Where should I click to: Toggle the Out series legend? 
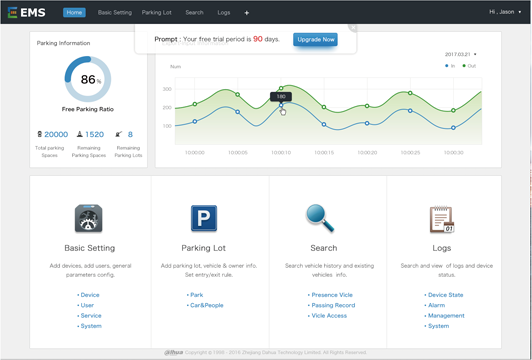469,66
